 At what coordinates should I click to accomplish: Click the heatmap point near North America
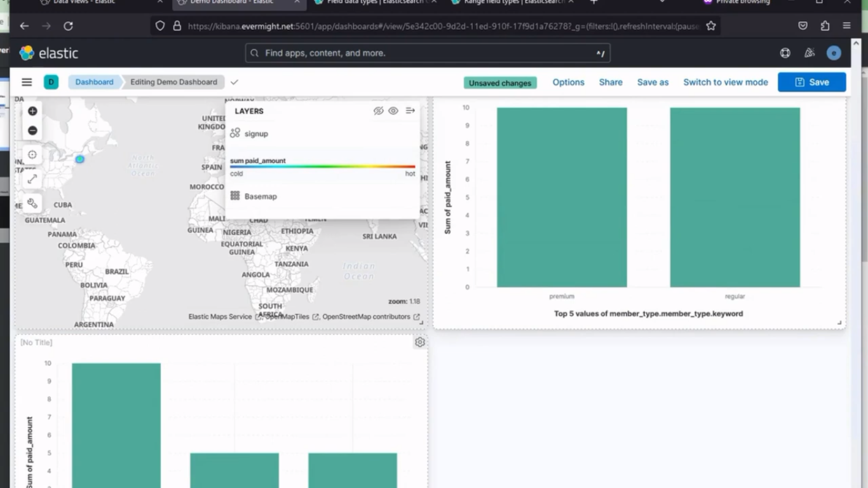[79, 159]
